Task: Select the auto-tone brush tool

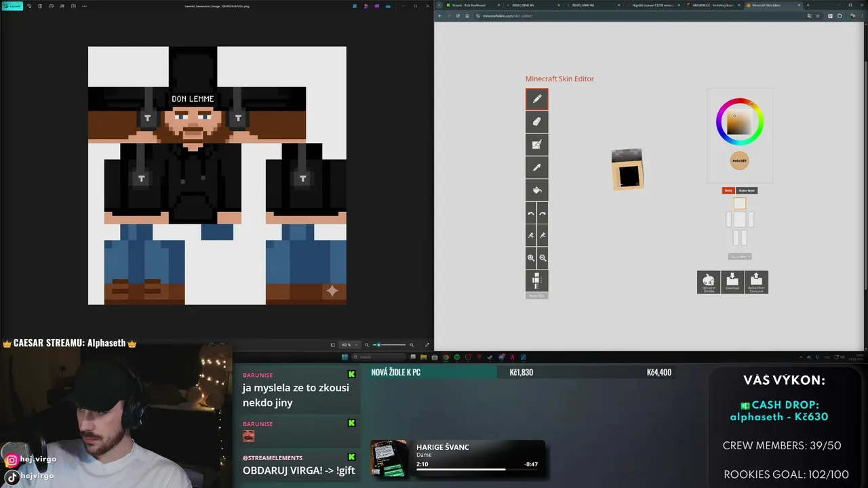Action: tap(536, 144)
